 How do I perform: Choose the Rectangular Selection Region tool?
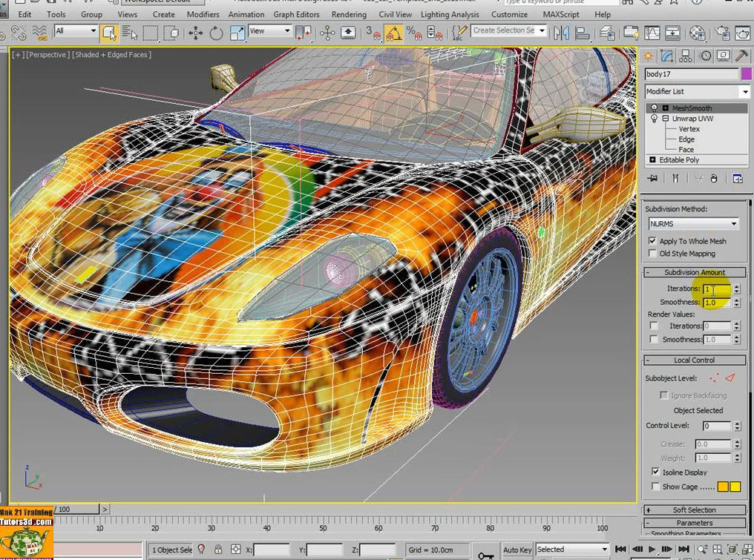[x=151, y=33]
